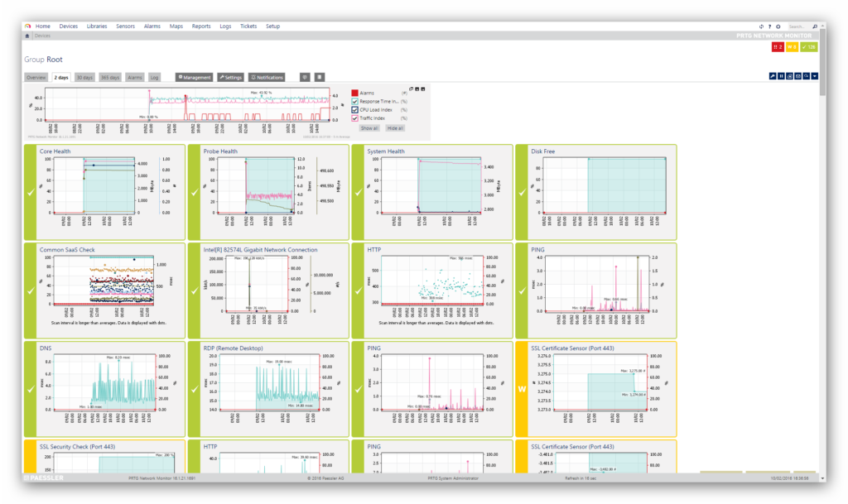
Task: Uncheck Response Time Index in graph legend
Action: tap(354, 101)
